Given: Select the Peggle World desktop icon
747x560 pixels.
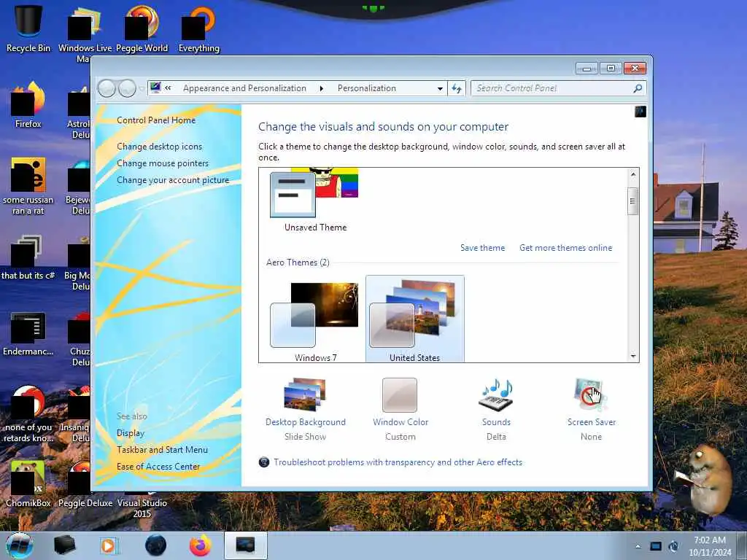Looking at the screenshot, I should (142, 28).
